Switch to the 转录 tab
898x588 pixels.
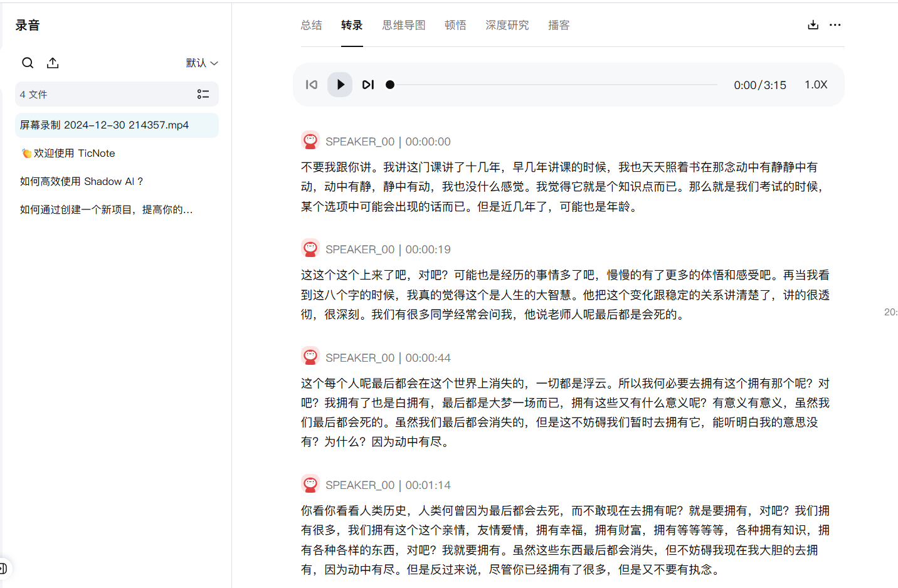coord(352,25)
